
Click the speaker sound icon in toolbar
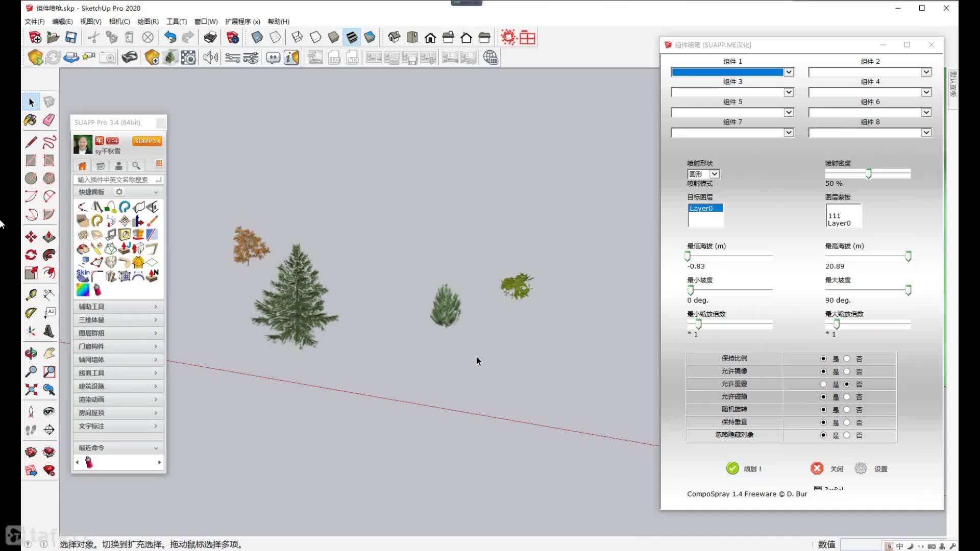(x=210, y=58)
